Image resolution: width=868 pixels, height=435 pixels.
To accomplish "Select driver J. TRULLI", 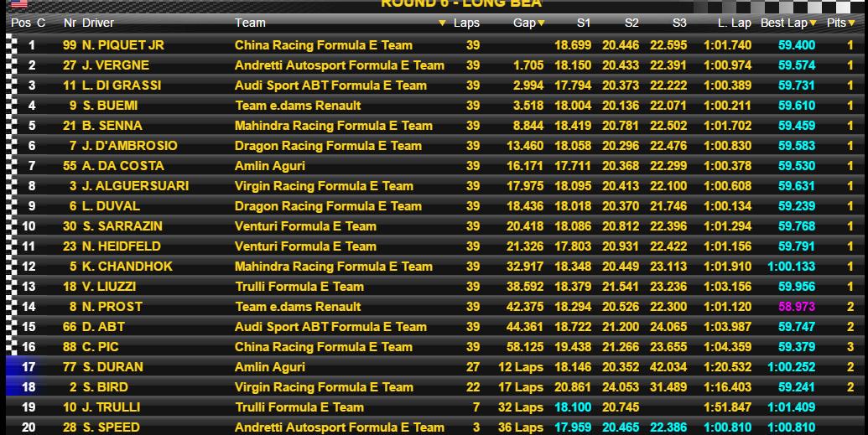I will pos(111,407).
